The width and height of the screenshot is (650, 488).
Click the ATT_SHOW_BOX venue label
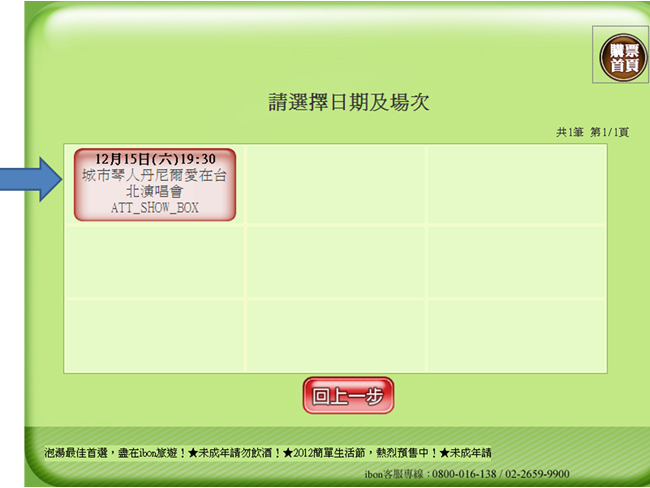pos(154,207)
